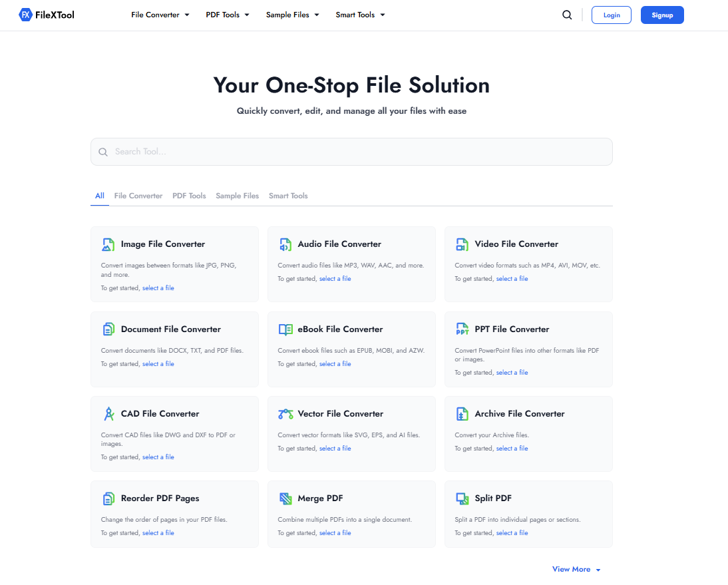The width and height of the screenshot is (728, 585).
Task: Click the Signup button
Action: pos(662,14)
